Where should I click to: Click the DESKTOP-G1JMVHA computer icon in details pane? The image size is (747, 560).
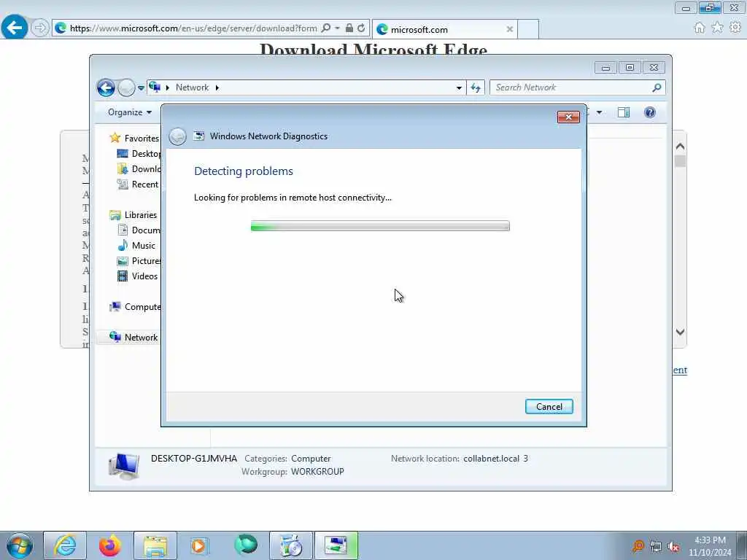coord(124,466)
